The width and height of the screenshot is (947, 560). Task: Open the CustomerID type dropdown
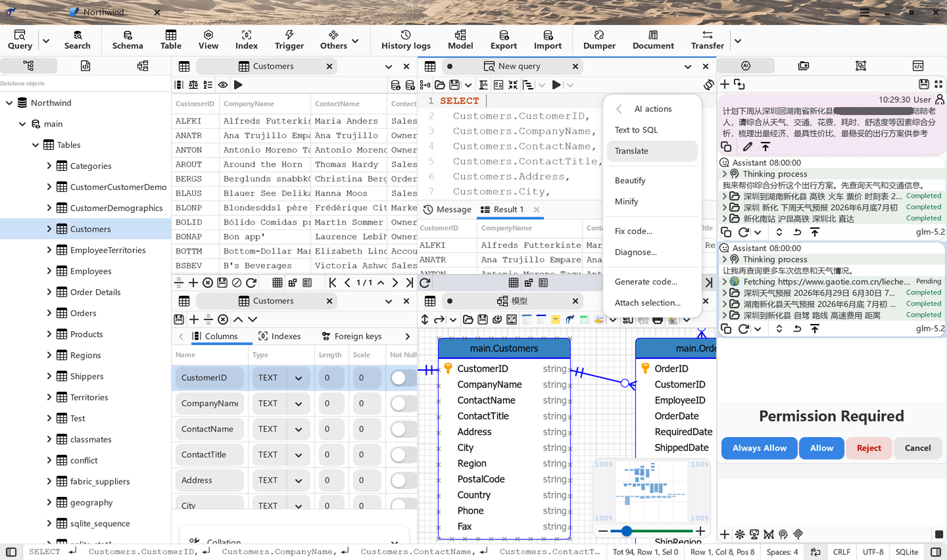point(299,378)
